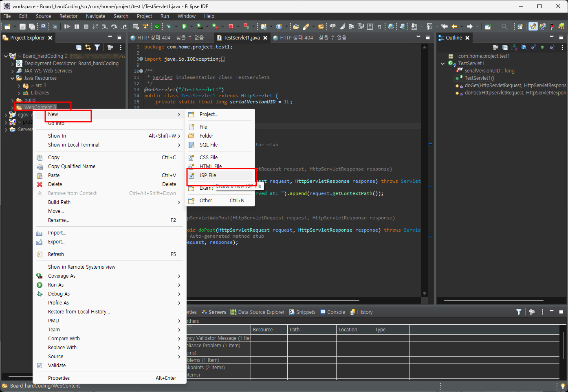Select Properties in the context menu
568x392 pixels.
109,378
